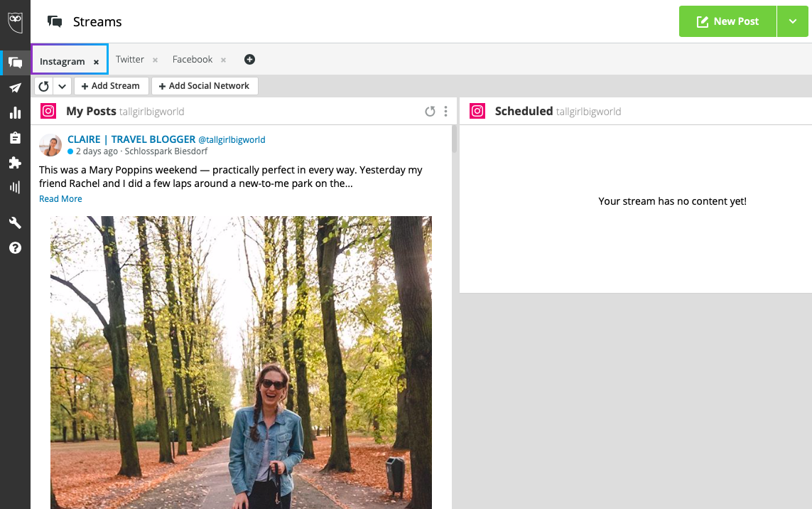Click the Hootsuite owl logo
Screen dimensions: 812x509
click(x=15, y=22)
